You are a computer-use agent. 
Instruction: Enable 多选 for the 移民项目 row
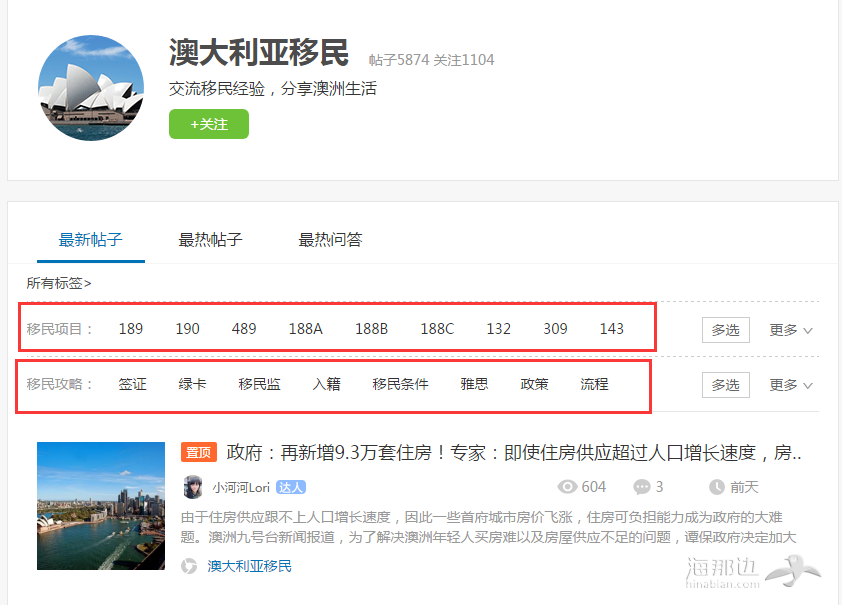pos(725,330)
